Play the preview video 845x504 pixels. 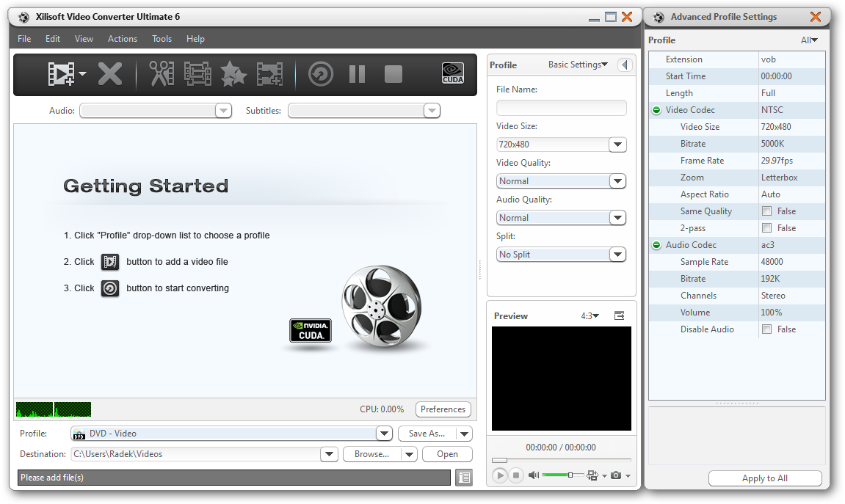[499, 475]
